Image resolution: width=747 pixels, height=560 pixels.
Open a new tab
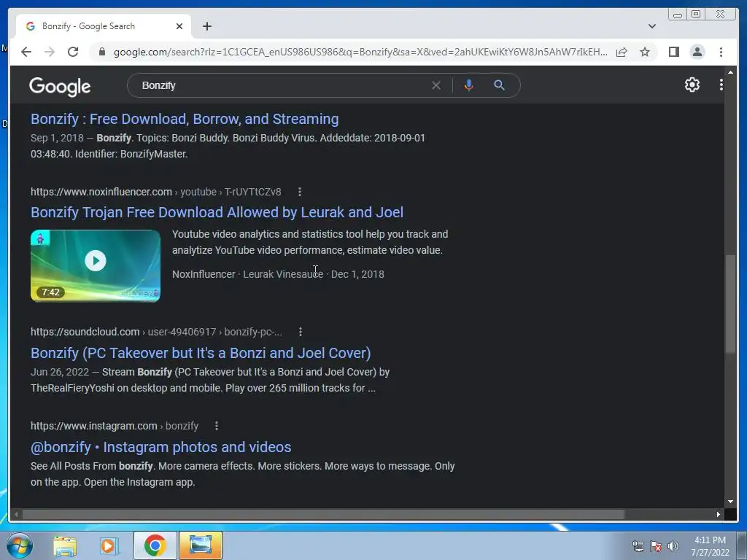coord(206,26)
